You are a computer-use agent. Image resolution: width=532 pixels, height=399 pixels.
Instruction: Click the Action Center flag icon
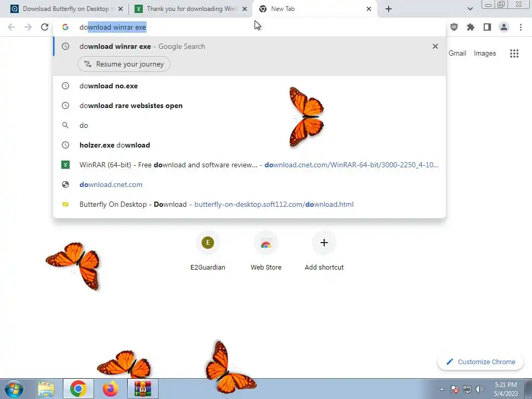(x=455, y=389)
